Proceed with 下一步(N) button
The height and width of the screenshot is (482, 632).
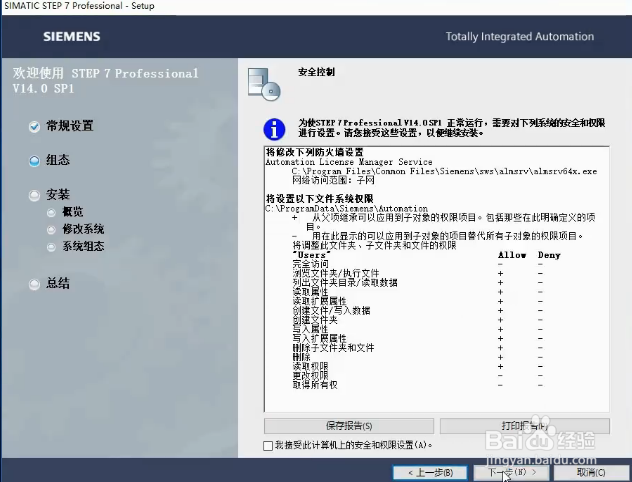pyautogui.click(x=511, y=473)
